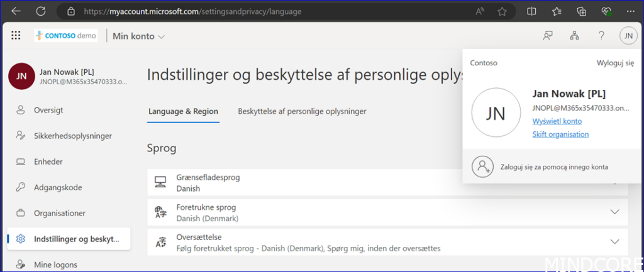
Task: Click the browser refresh icon
Action: pyautogui.click(x=41, y=11)
